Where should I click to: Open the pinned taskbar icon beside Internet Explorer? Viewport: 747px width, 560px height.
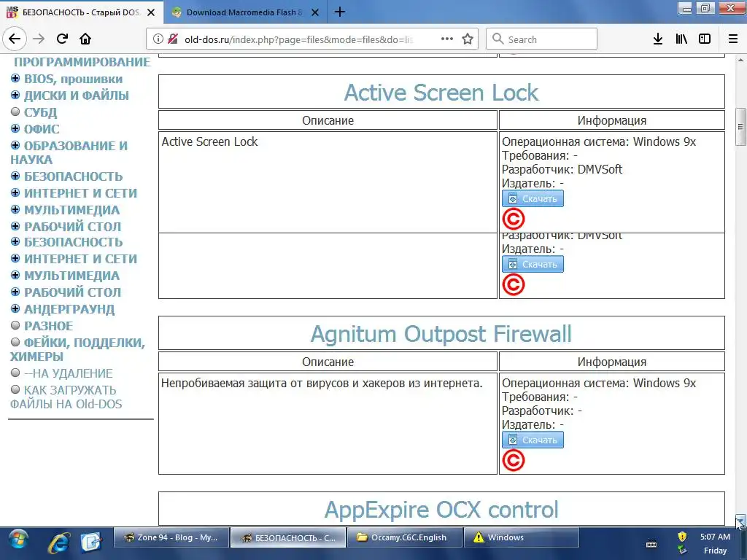tap(91, 542)
